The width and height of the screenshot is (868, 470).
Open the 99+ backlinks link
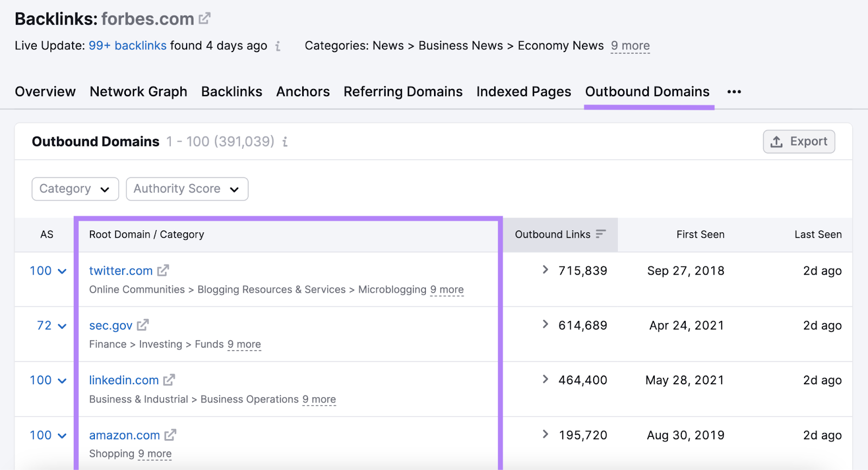[x=127, y=46]
